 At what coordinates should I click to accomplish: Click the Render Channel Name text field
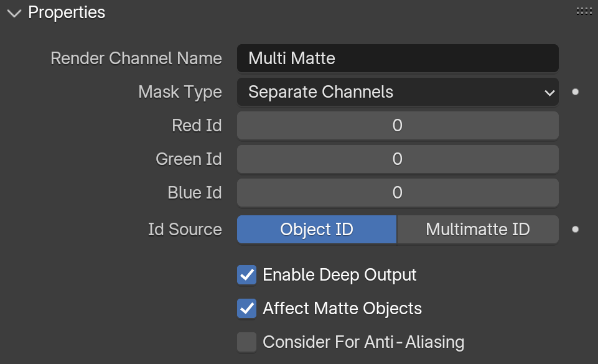[x=398, y=58]
